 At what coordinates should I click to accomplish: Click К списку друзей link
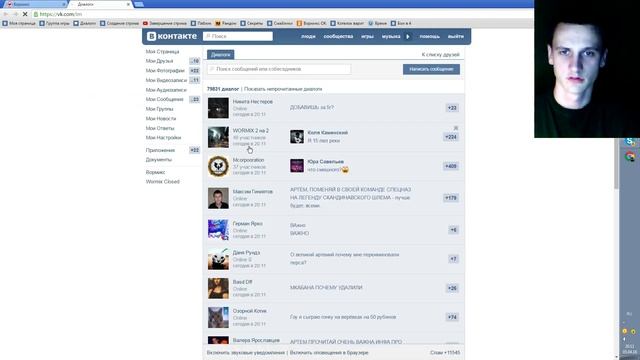(x=440, y=54)
